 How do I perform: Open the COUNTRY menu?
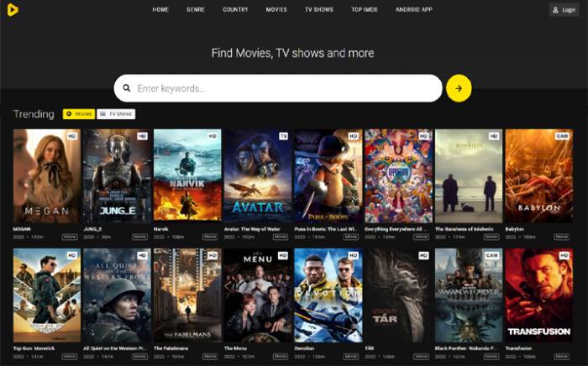pyautogui.click(x=235, y=10)
